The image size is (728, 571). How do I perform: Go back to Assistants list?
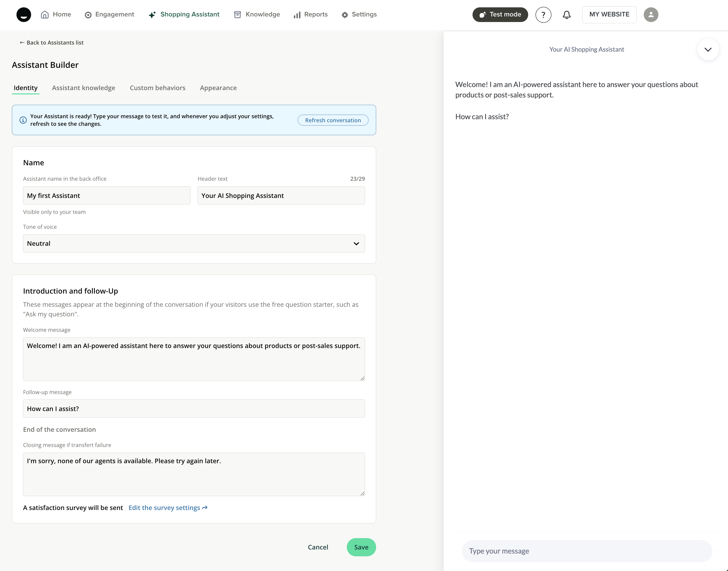click(x=51, y=43)
